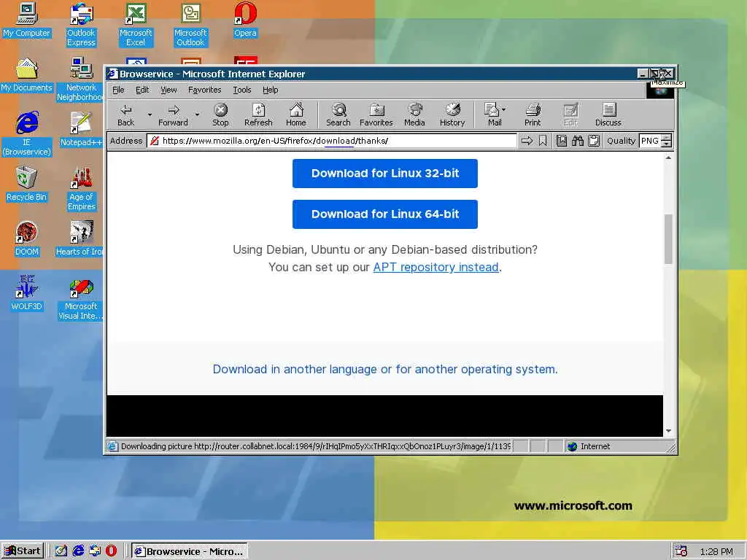Decrease Quality with the down stepper arrow
Viewport: 747px width, 560px height.
[667, 144]
